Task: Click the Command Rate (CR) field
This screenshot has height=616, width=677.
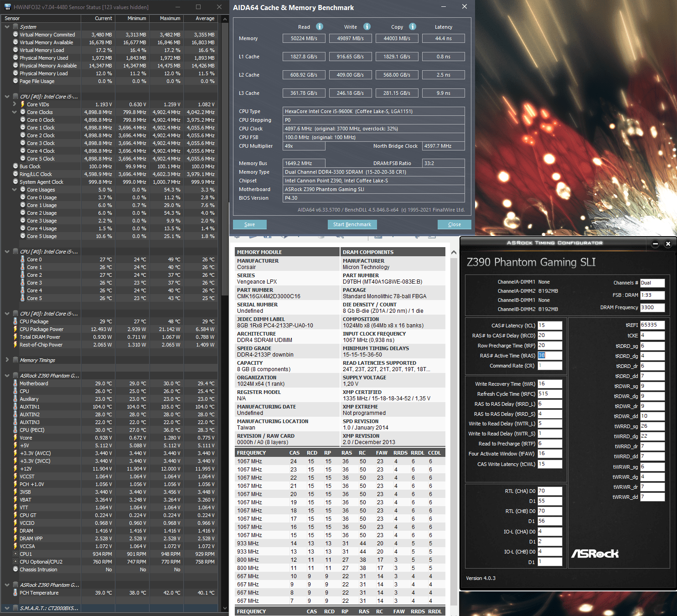Action: pyautogui.click(x=550, y=366)
